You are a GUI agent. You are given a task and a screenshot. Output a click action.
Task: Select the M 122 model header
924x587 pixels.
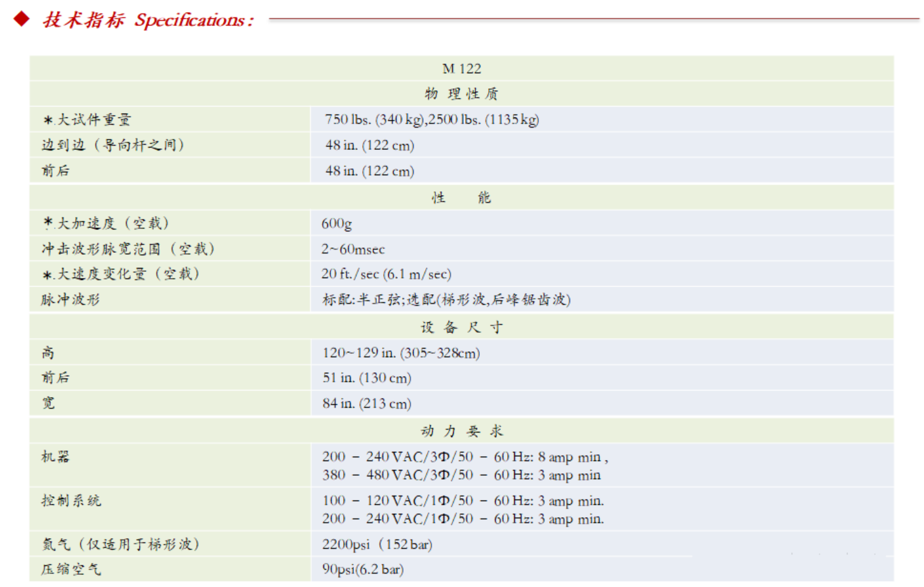[x=462, y=69]
